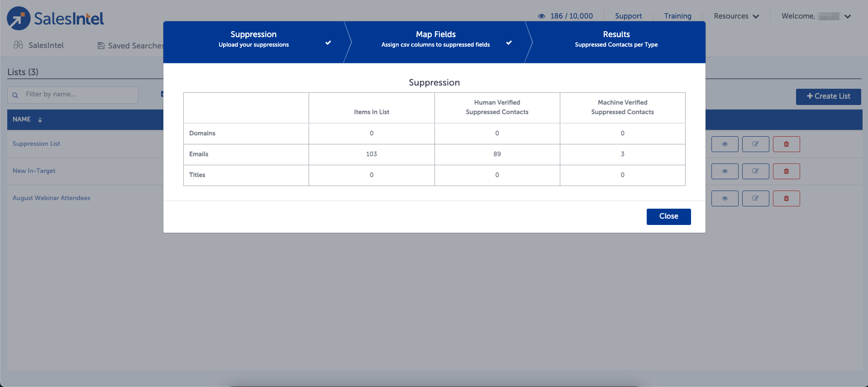Click the search magnifier icon
Viewport: 868px width, 387px height.
tap(15, 95)
